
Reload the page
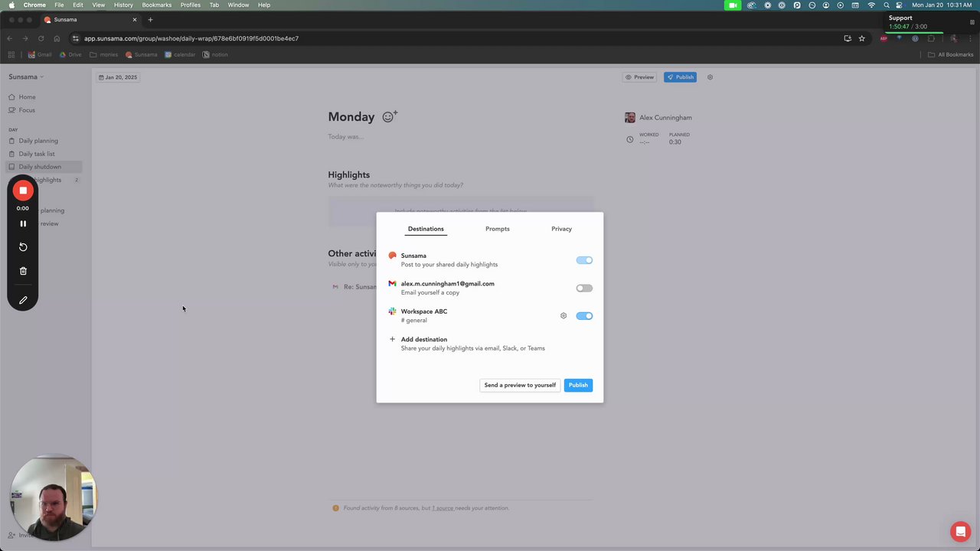(41, 38)
